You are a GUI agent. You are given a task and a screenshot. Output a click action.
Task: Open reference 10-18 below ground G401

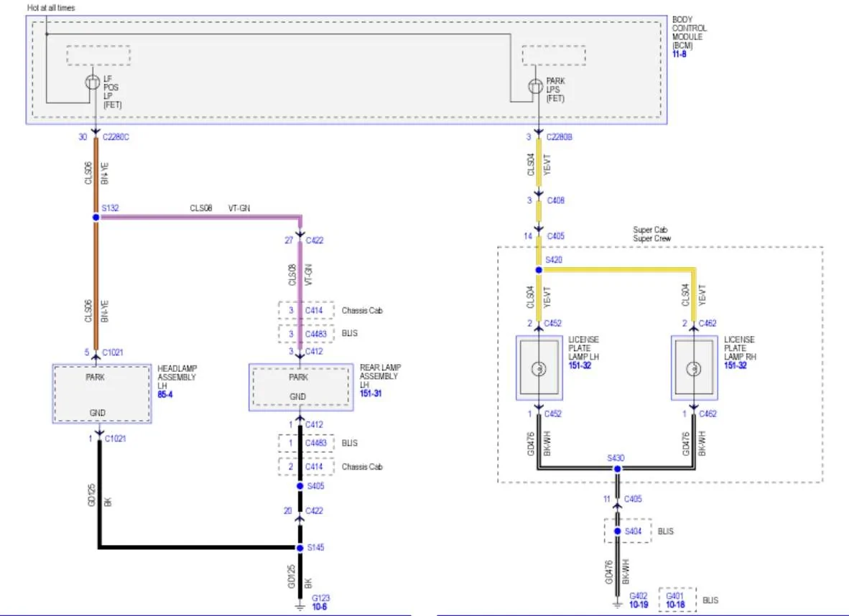point(674,605)
